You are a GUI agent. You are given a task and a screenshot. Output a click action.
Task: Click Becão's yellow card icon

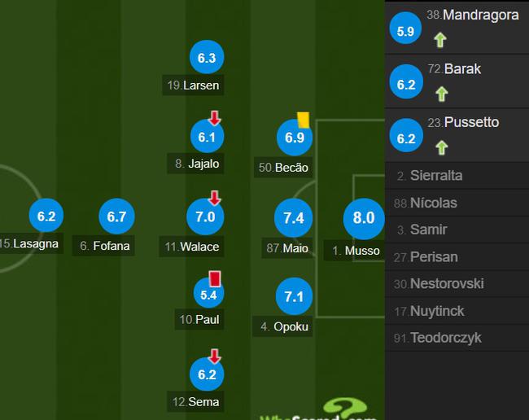[303, 120]
